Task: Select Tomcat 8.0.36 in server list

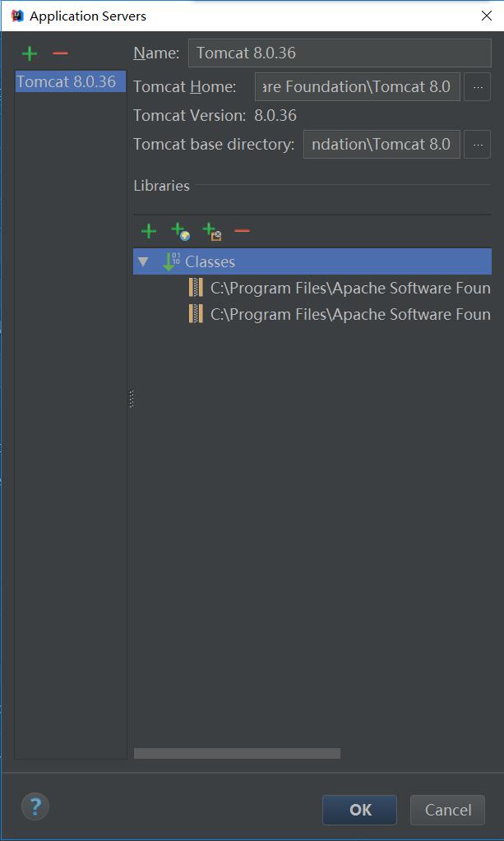Action: coord(70,81)
